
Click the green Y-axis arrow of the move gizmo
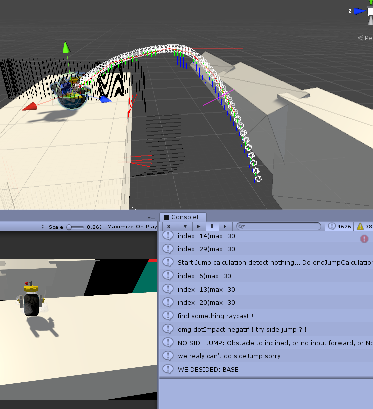[66, 47]
